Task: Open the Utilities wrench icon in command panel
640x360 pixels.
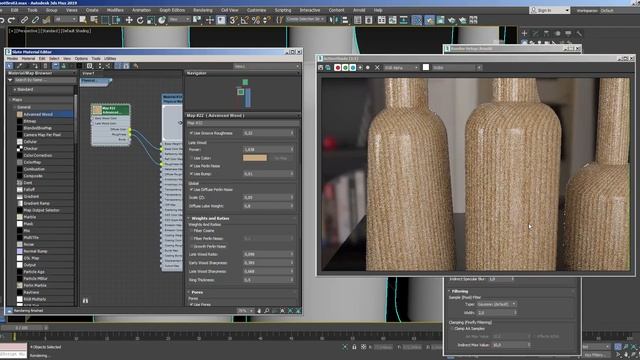Action: tap(579, 33)
